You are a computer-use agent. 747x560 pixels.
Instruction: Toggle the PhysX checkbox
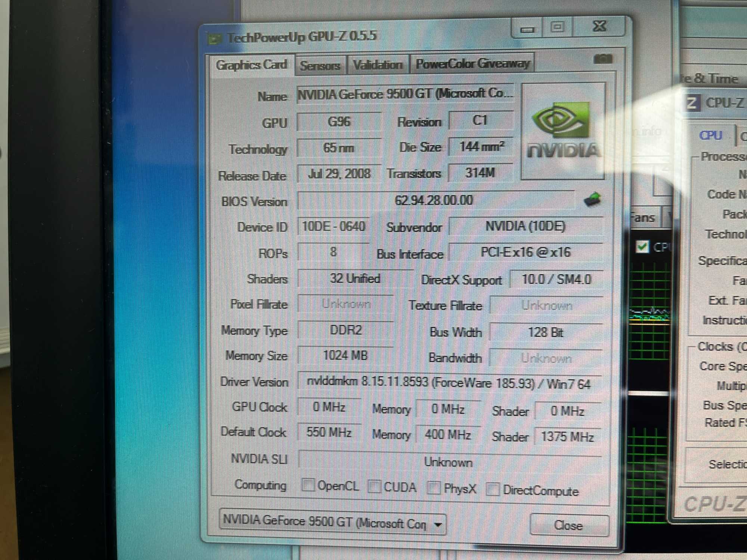point(434,488)
